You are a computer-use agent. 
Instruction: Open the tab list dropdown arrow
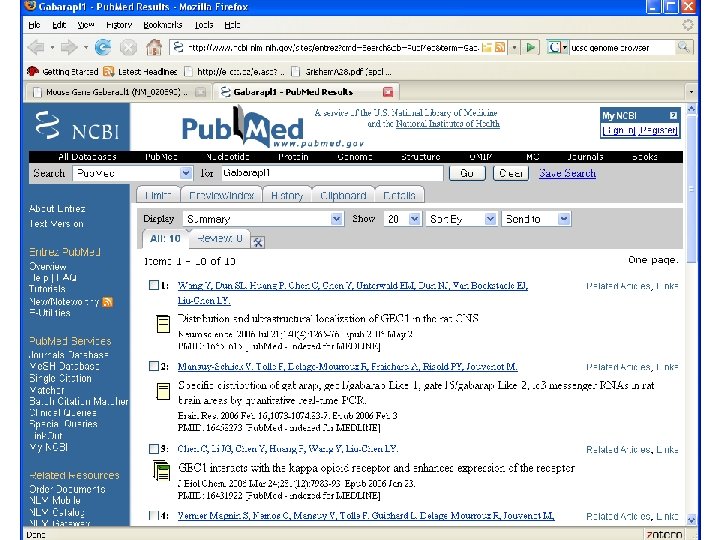coord(691,92)
